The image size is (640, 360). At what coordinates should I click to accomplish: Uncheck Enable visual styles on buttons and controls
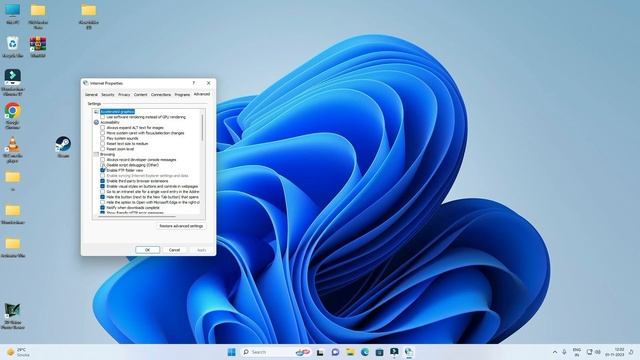102,186
